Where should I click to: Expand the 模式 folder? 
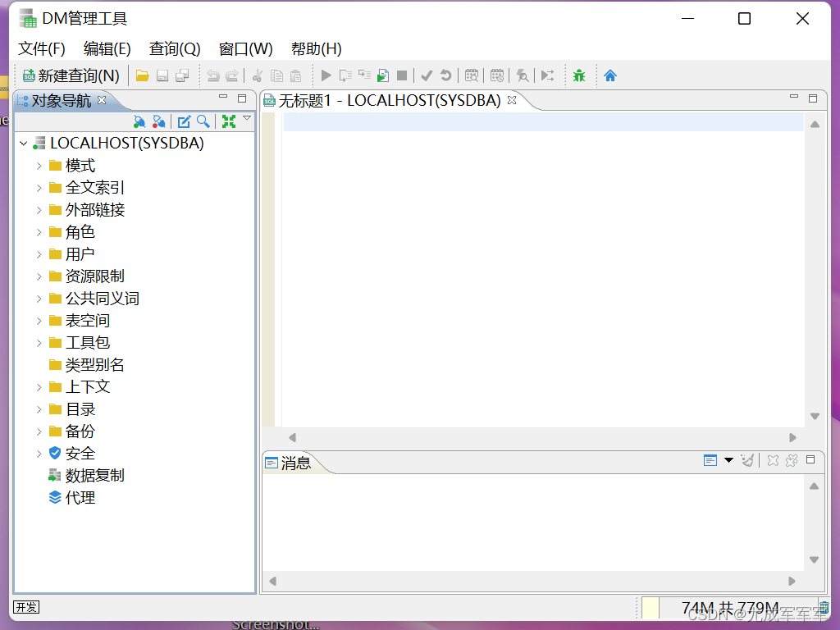pyautogui.click(x=39, y=166)
